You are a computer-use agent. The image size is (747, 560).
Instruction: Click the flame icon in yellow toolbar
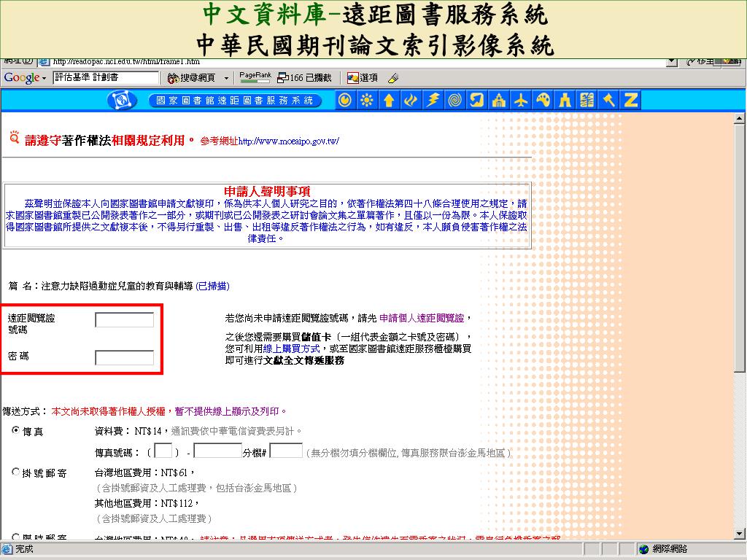(x=411, y=100)
